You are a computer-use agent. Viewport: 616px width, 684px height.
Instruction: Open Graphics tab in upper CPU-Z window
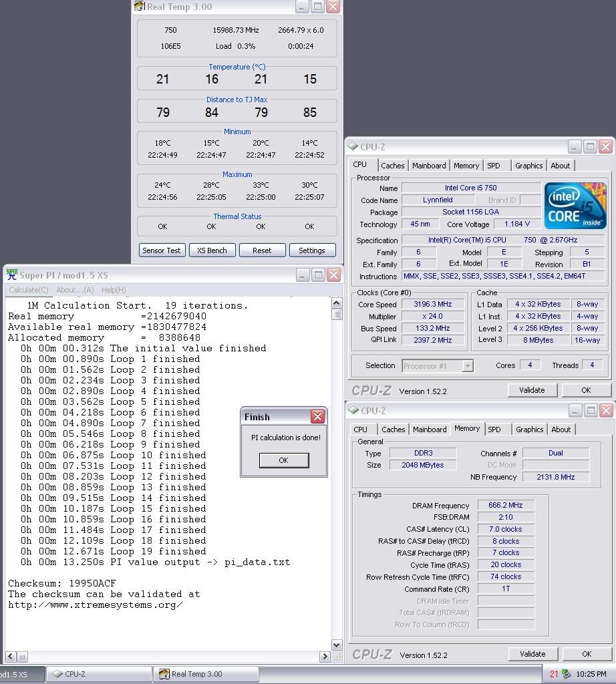pyautogui.click(x=528, y=166)
